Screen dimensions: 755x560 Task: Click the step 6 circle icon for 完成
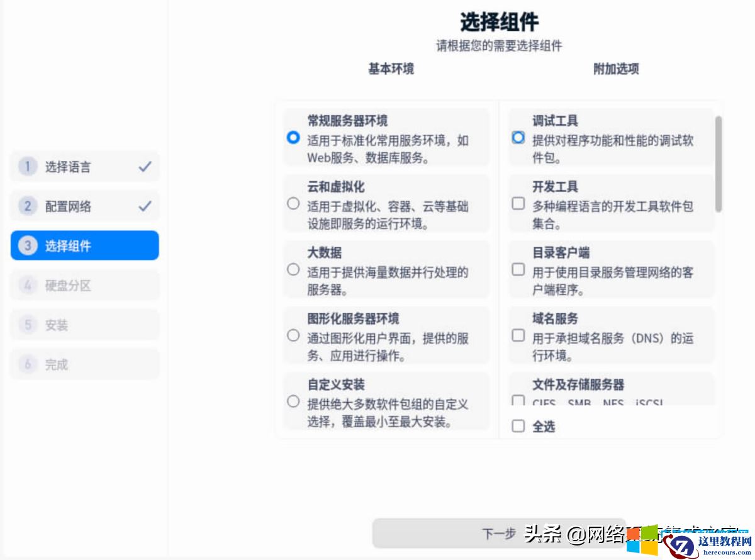click(28, 364)
